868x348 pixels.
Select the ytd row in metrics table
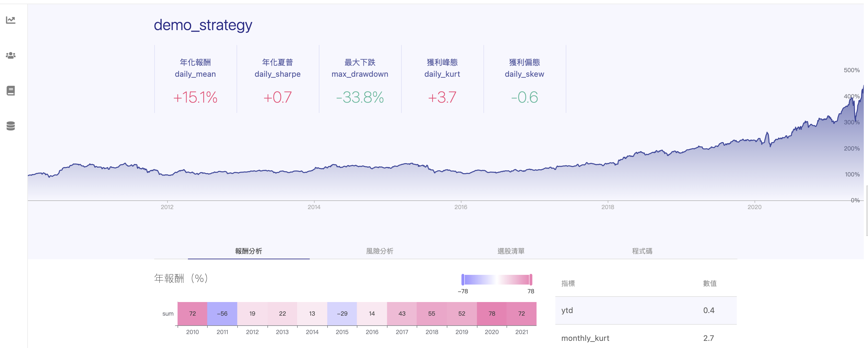point(646,310)
